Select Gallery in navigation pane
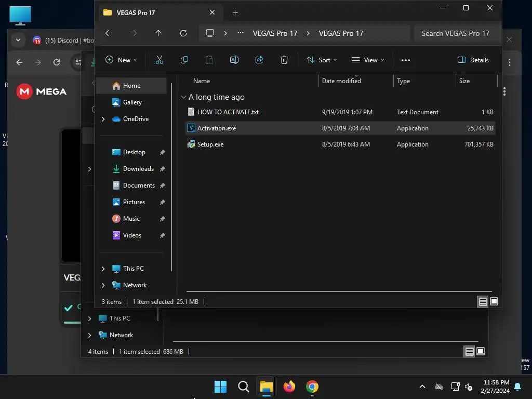The image size is (532, 399). pos(131,102)
